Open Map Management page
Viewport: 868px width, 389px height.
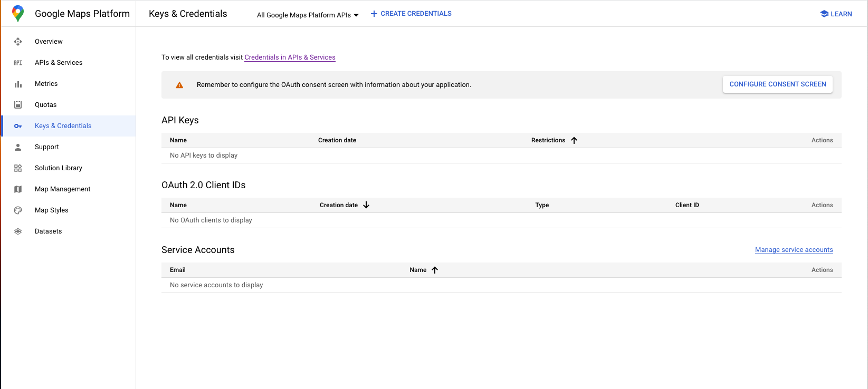[69, 189]
